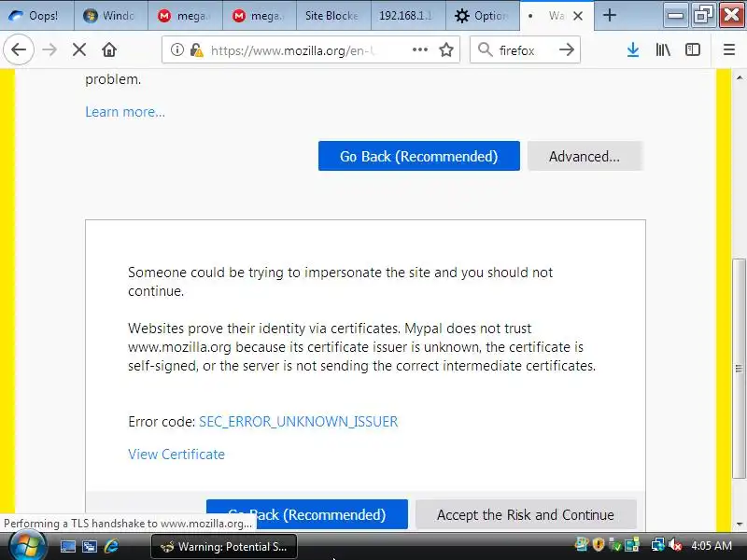
Task: Bookmark this page with the star
Action: click(446, 49)
